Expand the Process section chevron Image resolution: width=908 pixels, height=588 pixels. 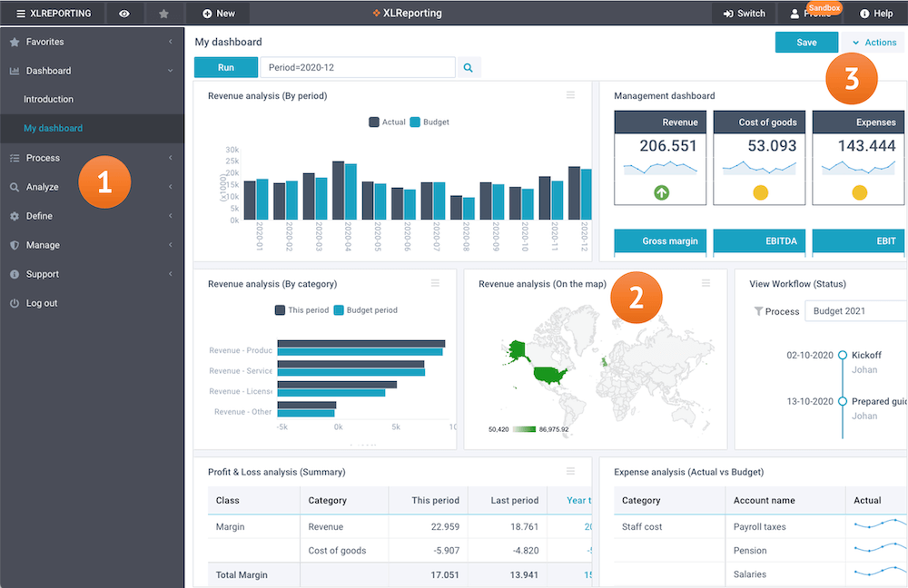click(171, 158)
